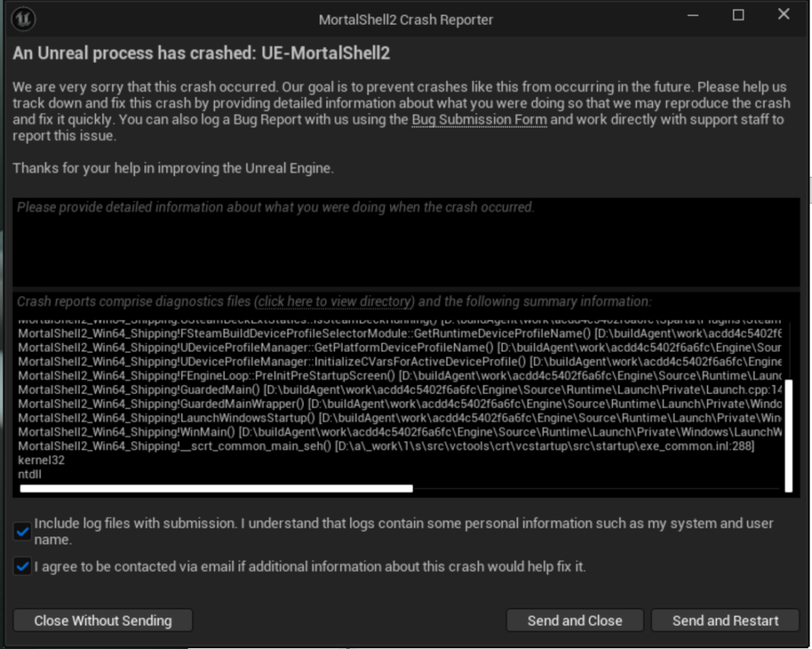Click the horizontal scrollbar of call stack

tap(216, 489)
